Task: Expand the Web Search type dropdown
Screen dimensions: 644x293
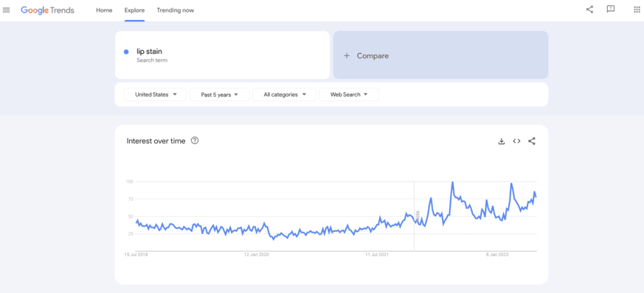Action: (349, 94)
